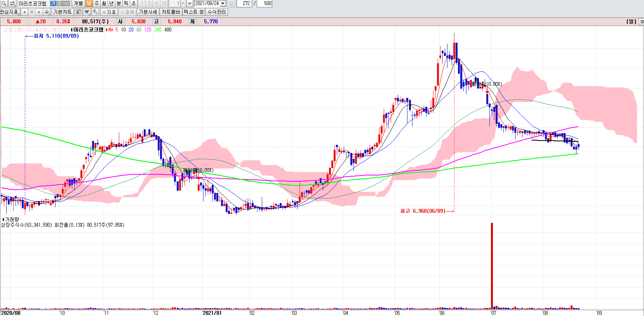The height and width of the screenshot is (316, 644).
Task: Open the 종목 item menu
Action: click(127, 12)
